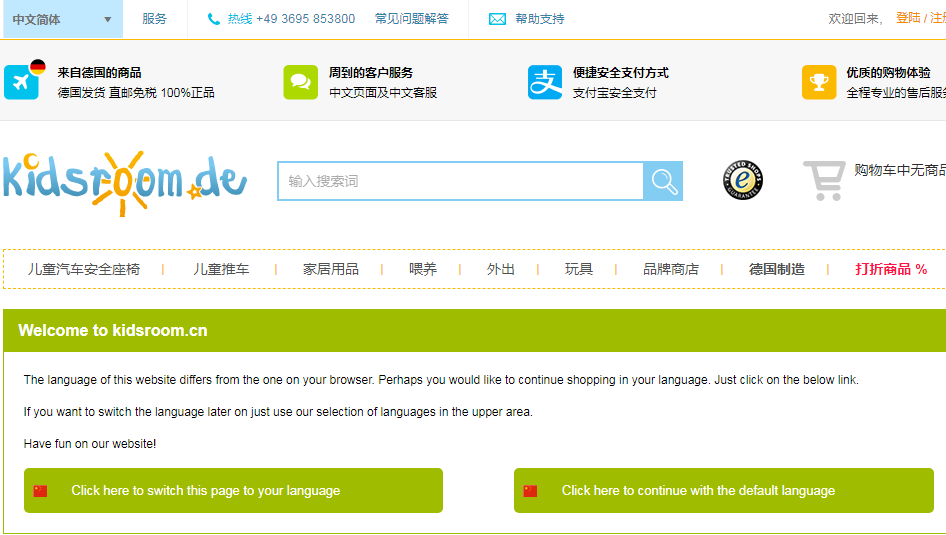This screenshot has width=946, height=535.
Task: Click 'Welcome to kidsroom.cn' heading
Action: point(113,331)
